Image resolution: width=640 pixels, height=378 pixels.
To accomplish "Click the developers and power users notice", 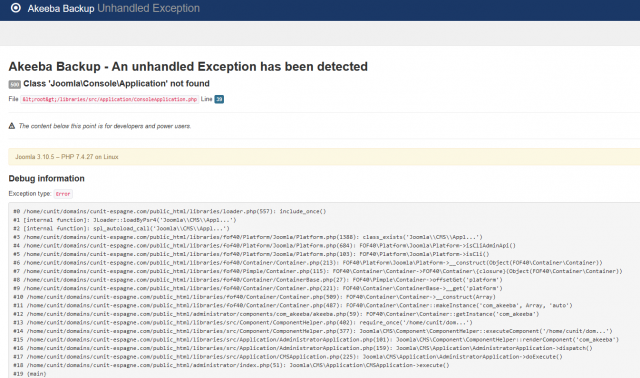I will coord(105,126).
